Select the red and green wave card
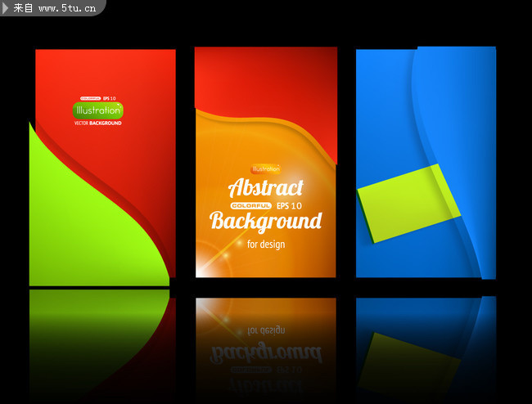 pyautogui.click(x=102, y=168)
